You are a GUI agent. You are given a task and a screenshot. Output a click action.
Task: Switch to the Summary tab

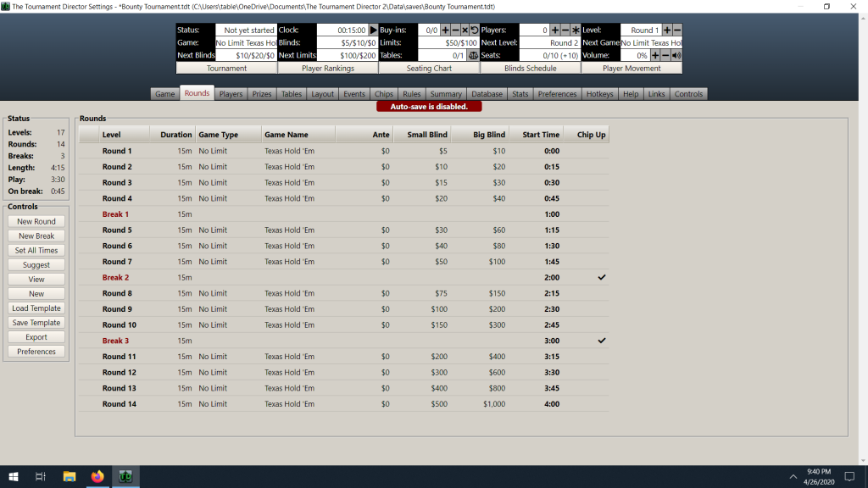coord(446,94)
